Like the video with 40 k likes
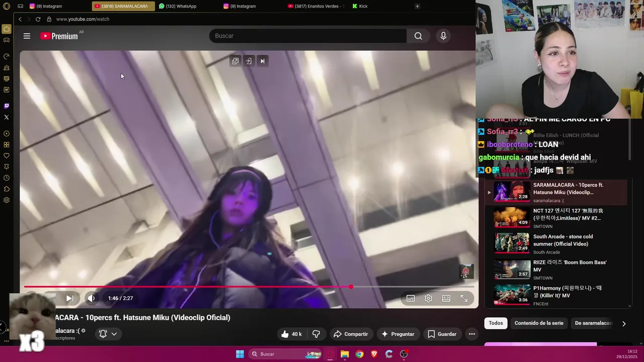Image resolution: width=644 pixels, height=362 pixels. [291, 334]
